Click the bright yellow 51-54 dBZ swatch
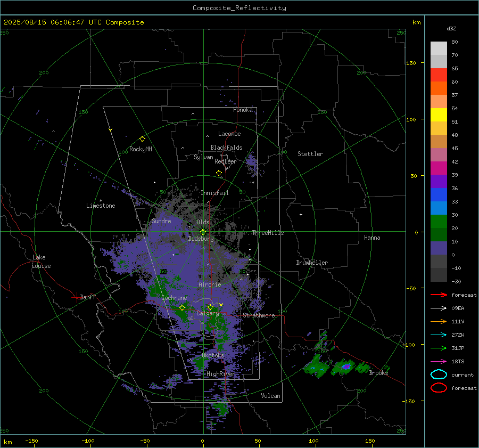The image size is (479, 448). pos(439,115)
